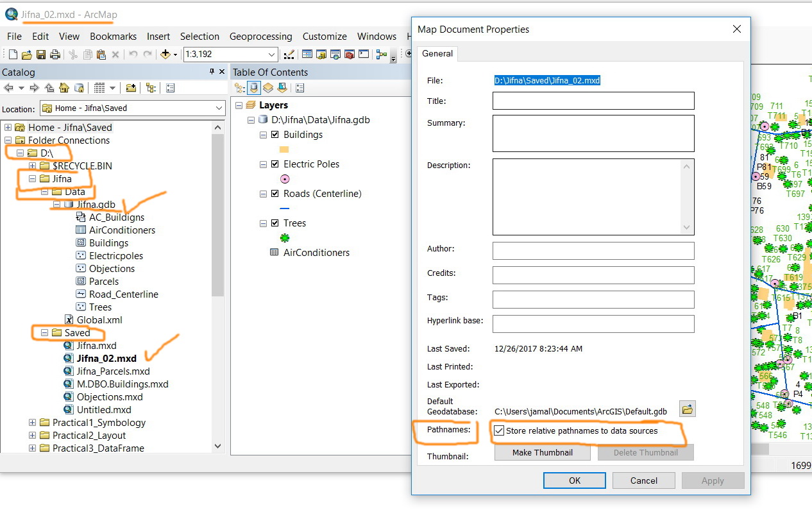This screenshot has height=510, width=812.
Task: Click Go To Default Geodatabase icon
Action: click(x=79, y=88)
